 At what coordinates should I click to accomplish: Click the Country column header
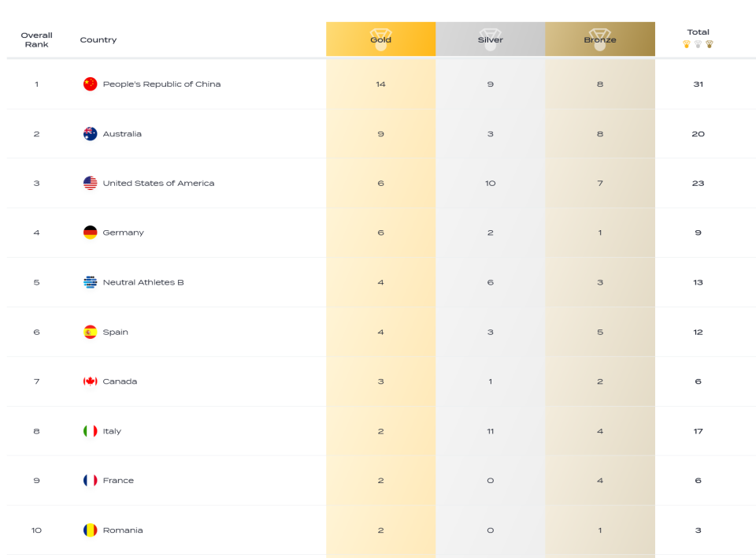(98, 39)
